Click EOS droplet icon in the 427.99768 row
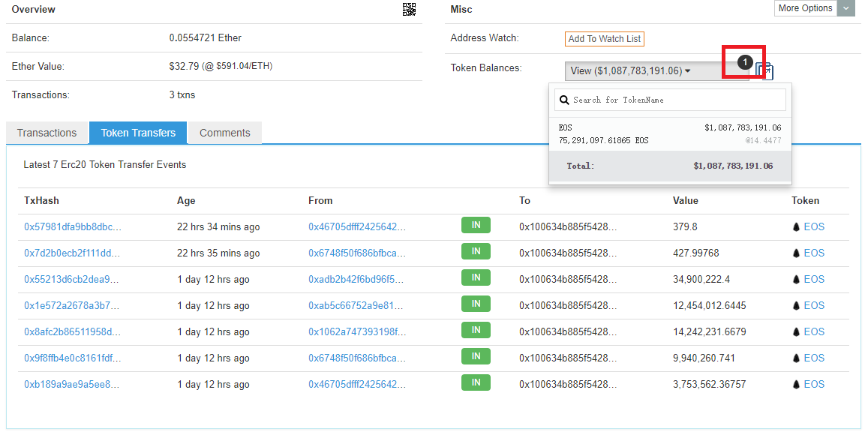 pyautogui.click(x=797, y=253)
